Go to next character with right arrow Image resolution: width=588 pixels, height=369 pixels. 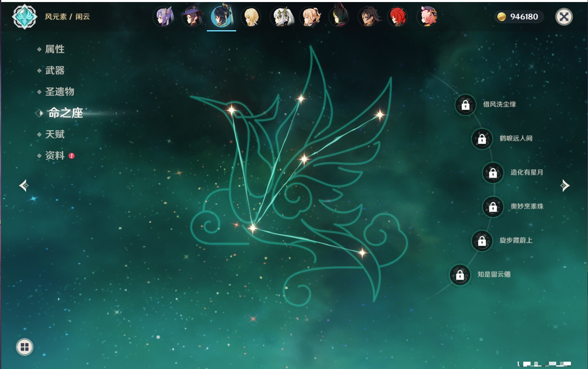click(565, 186)
